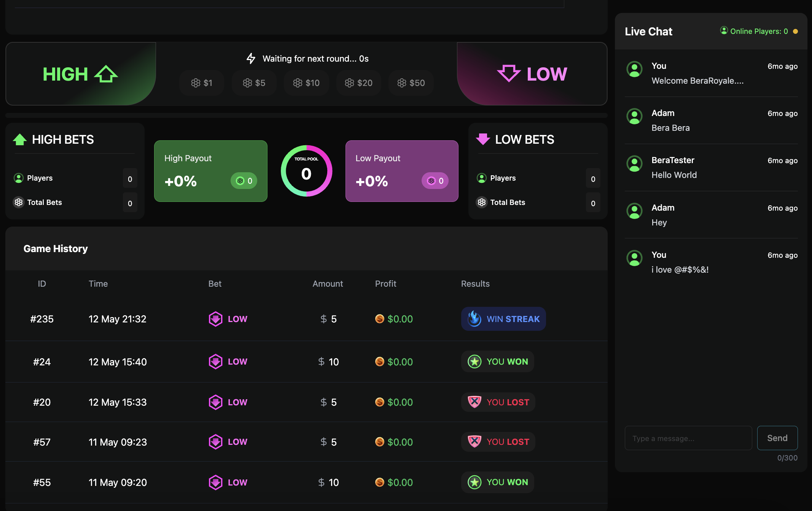Click the purple LOW hexagon on bet #235

(x=216, y=319)
